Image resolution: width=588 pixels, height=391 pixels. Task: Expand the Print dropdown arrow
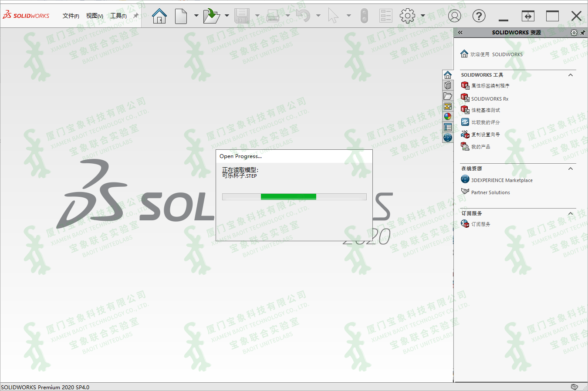(287, 16)
